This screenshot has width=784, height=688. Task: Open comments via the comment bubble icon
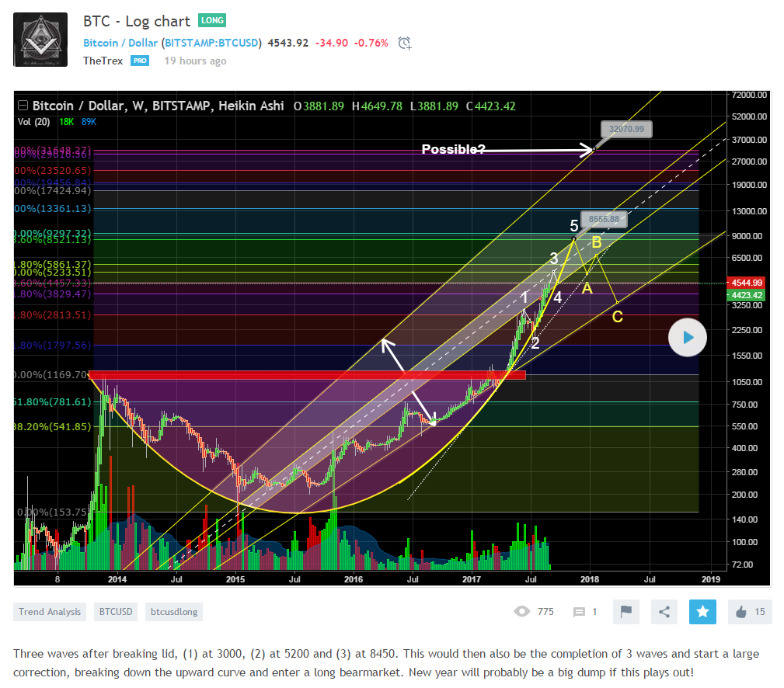point(579,612)
